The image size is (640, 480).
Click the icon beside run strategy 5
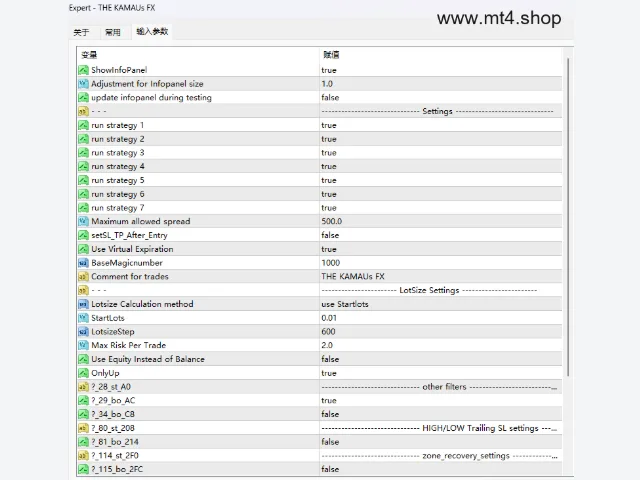[x=83, y=180]
